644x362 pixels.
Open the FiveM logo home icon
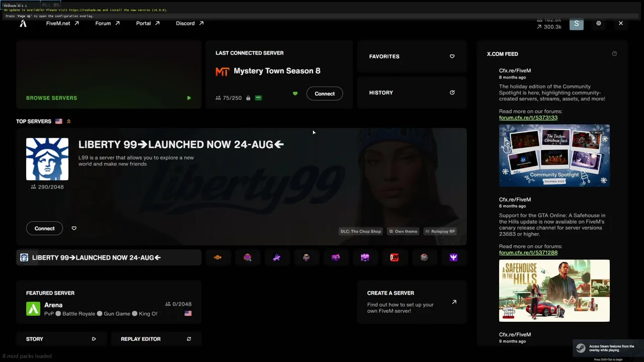(23, 23)
